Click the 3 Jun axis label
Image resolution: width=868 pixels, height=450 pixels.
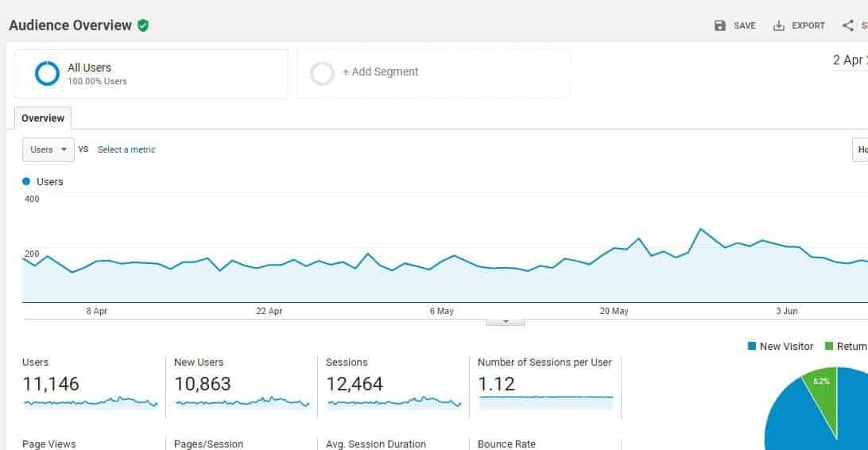tap(787, 311)
